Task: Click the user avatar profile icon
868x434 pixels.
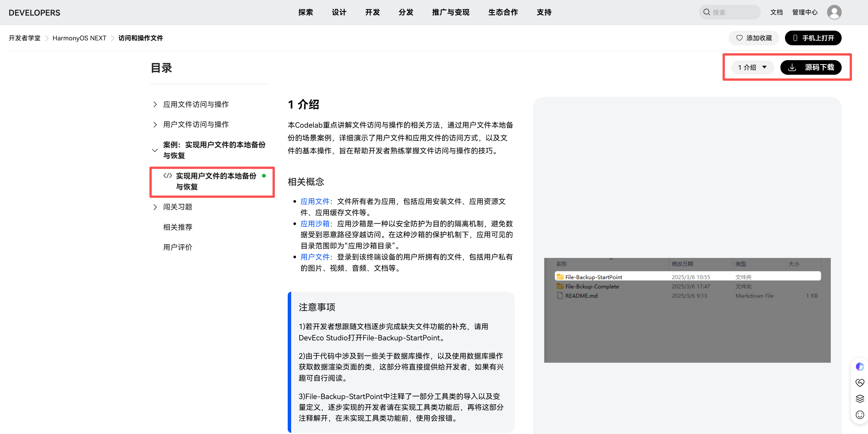Action: click(834, 13)
